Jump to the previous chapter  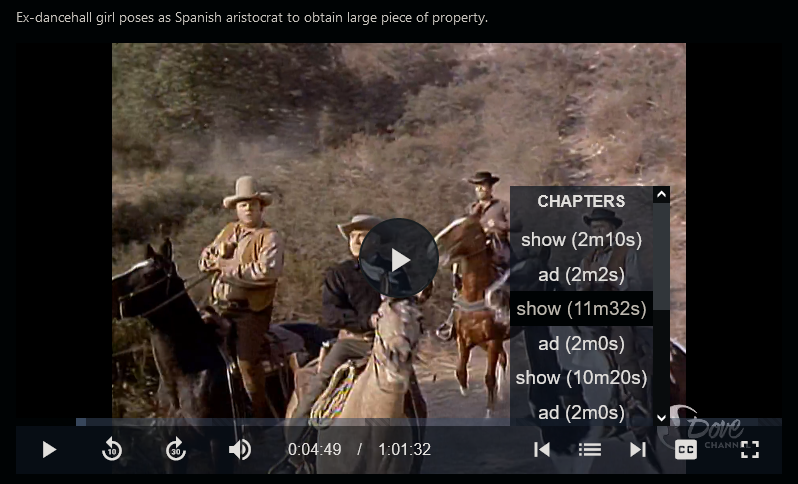542,449
